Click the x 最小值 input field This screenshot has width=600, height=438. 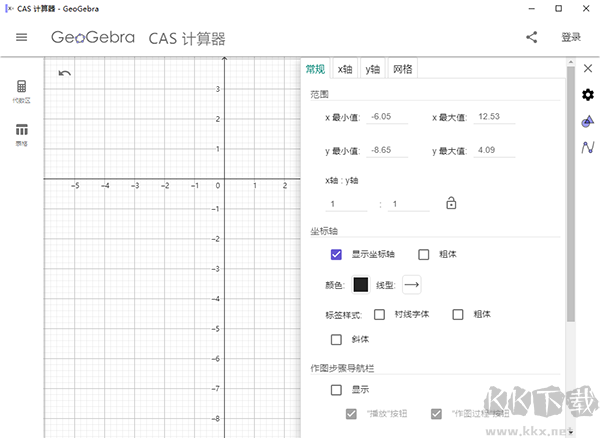tap(390, 117)
